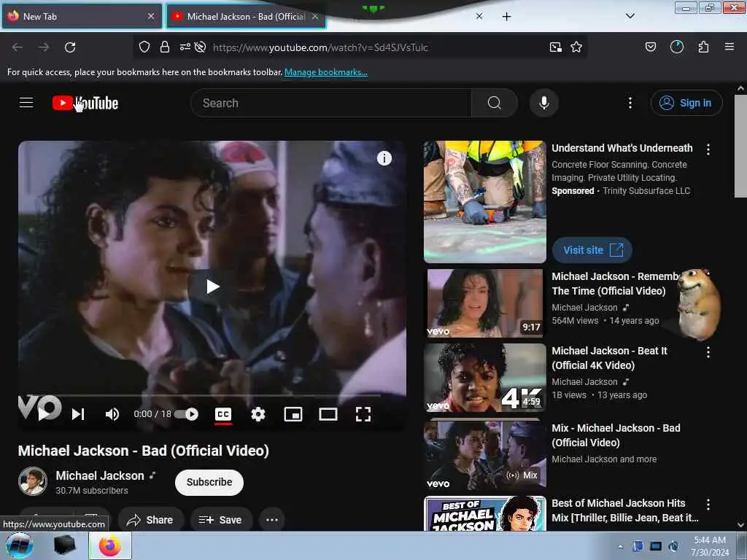
Task: Click the Sign in button
Action: click(686, 103)
